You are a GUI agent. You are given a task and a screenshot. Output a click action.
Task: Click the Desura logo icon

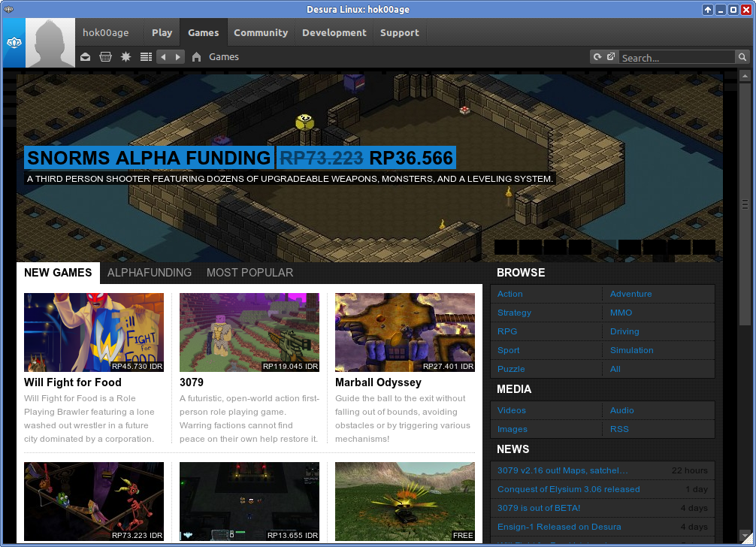(x=14, y=43)
